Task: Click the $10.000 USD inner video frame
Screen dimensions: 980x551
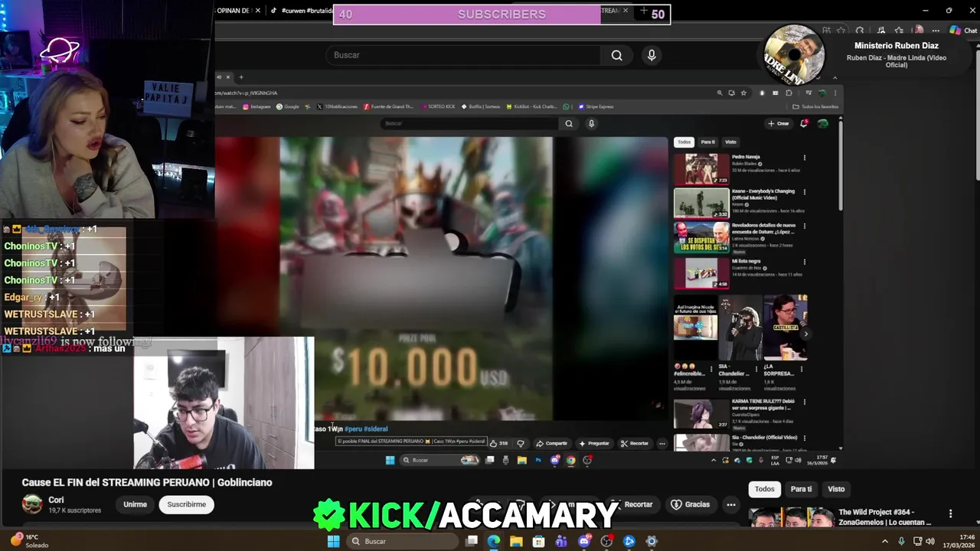Action: (416, 279)
